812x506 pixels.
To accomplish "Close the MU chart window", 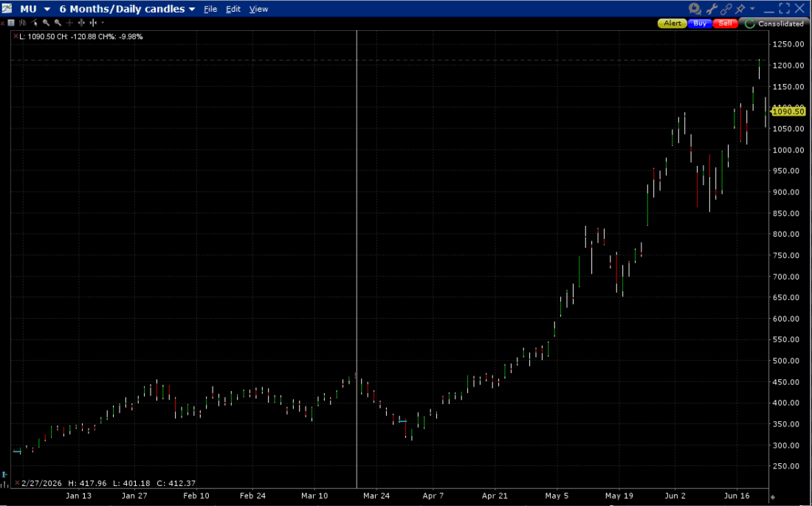I will pos(799,8).
